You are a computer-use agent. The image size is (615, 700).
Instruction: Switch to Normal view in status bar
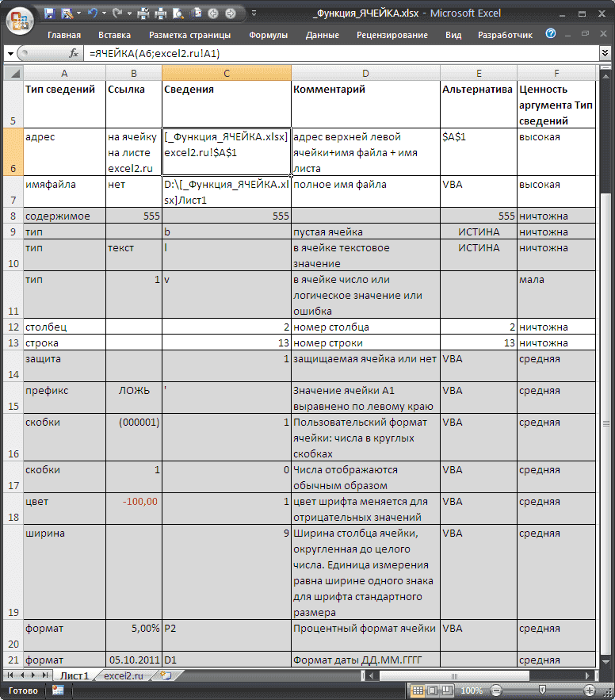[418, 690]
